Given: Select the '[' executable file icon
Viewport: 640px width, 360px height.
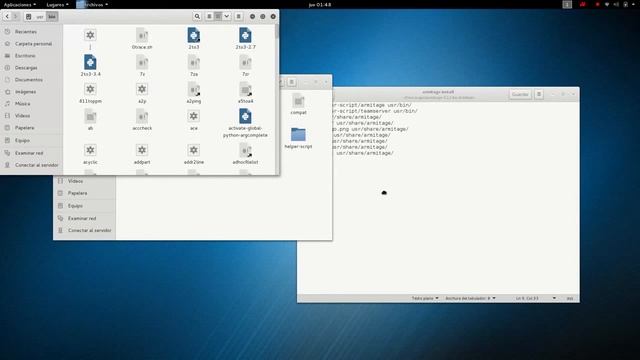Looking at the screenshot, I should 90,35.
